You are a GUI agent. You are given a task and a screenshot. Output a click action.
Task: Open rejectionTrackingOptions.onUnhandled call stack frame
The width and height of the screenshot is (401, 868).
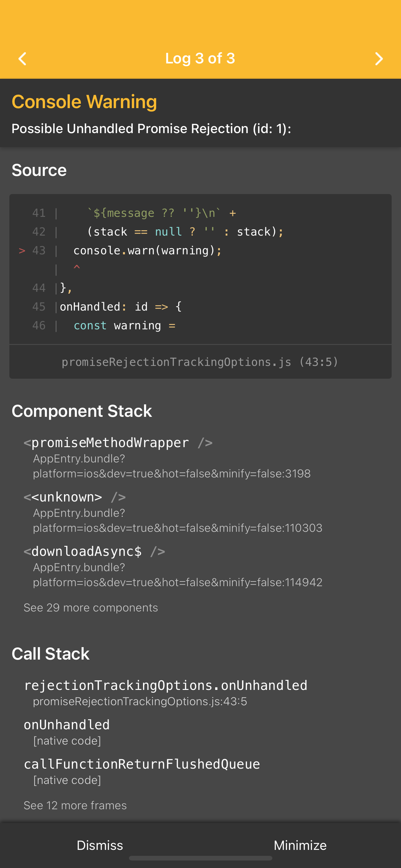165,692
